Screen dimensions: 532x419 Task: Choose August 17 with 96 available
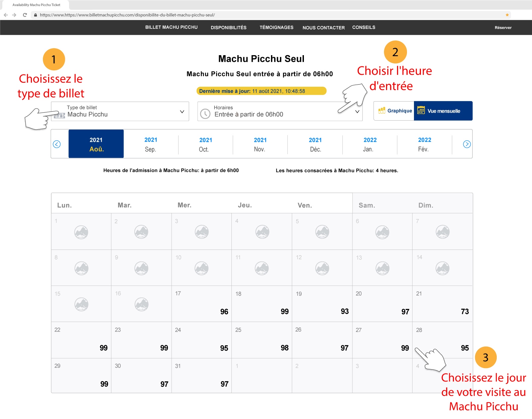point(201,304)
